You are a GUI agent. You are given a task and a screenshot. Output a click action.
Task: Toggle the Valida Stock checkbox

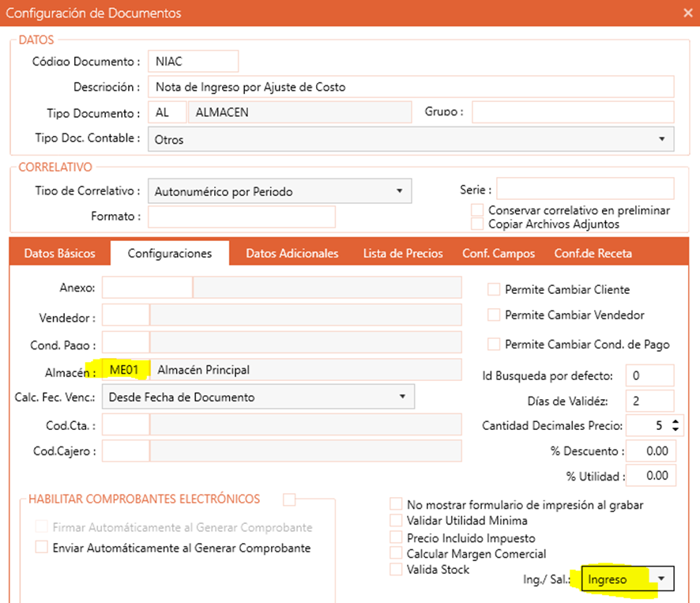coord(396,569)
